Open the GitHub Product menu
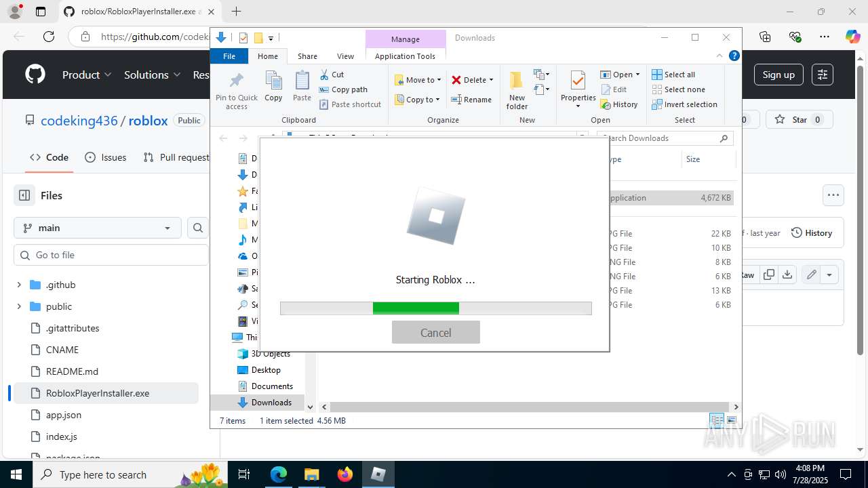Viewport: 868px width, 488px height. click(87, 75)
